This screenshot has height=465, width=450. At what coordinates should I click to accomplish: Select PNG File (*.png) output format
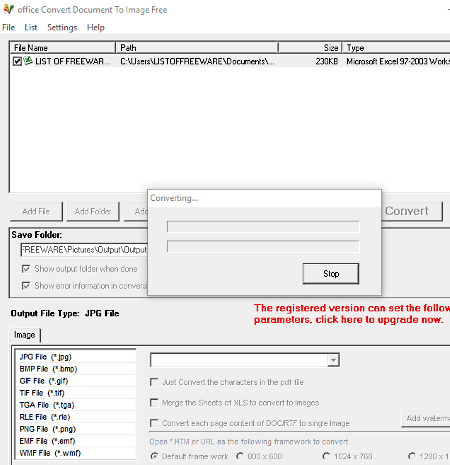(76, 429)
